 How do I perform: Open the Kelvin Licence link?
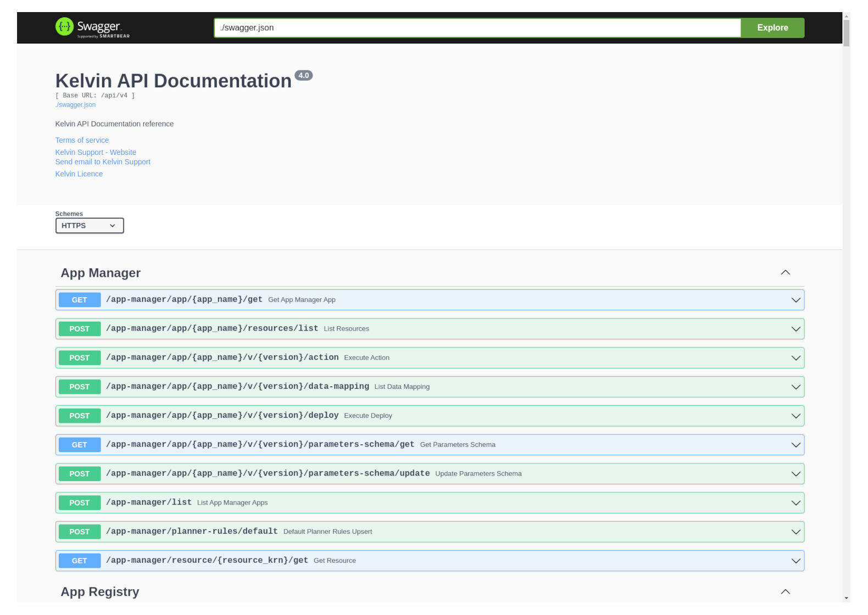click(x=79, y=174)
